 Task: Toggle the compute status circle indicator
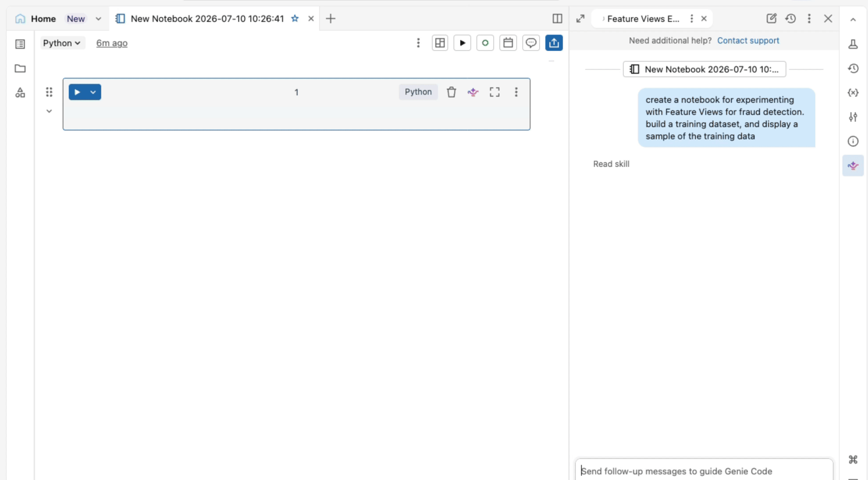click(485, 43)
